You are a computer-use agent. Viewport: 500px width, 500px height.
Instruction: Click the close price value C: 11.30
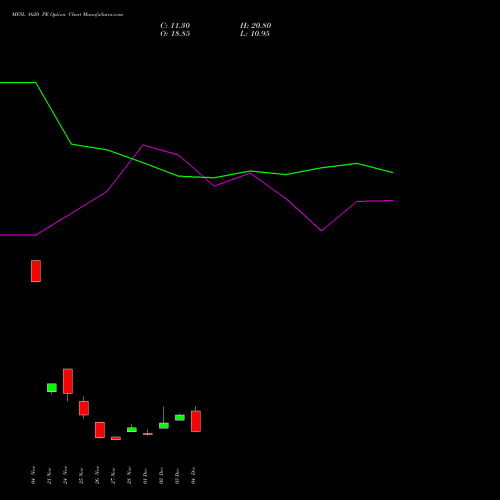[x=175, y=26]
